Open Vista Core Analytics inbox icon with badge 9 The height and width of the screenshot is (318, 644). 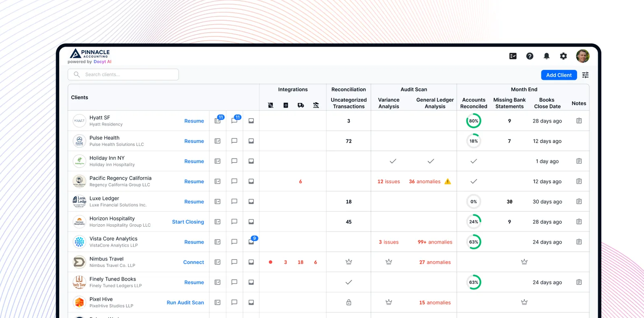251,242
